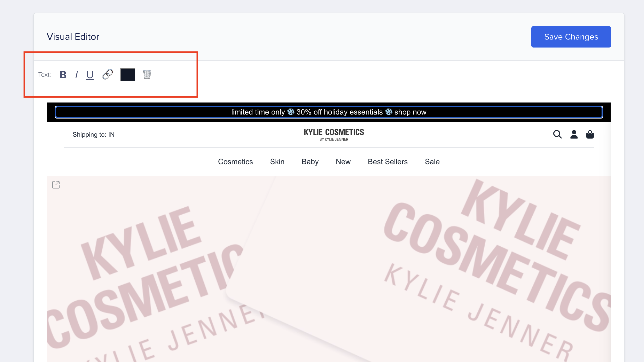
Task: Open the Best Sellers navigation item
Action: (x=388, y=162)
